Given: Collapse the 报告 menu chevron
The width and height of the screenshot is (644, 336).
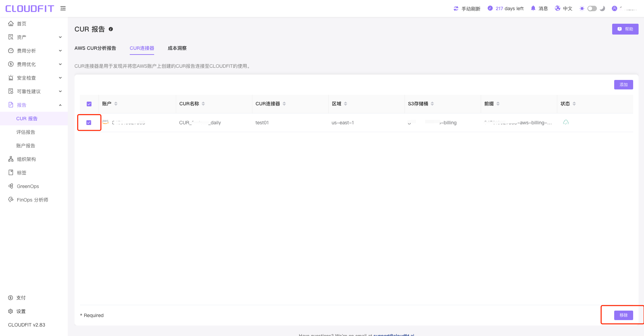Looking at the screenshot, I should click(x=60, y=105).
